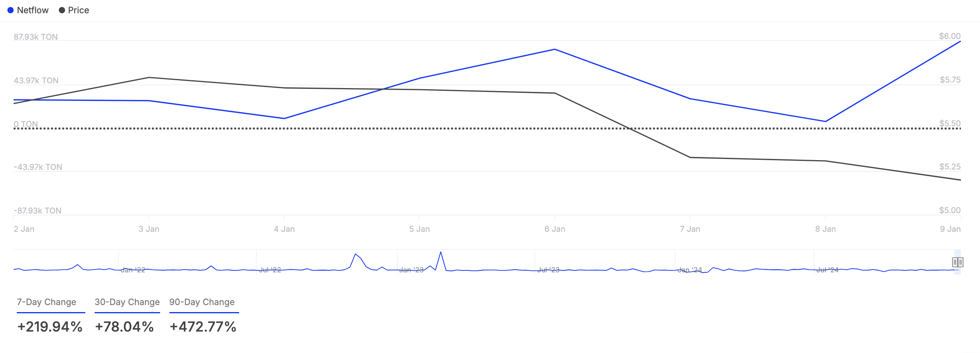Viewport: 980px width, 353px height.
Task: Click Jan '24 in the navigator timeline
Action: (690, 270)
